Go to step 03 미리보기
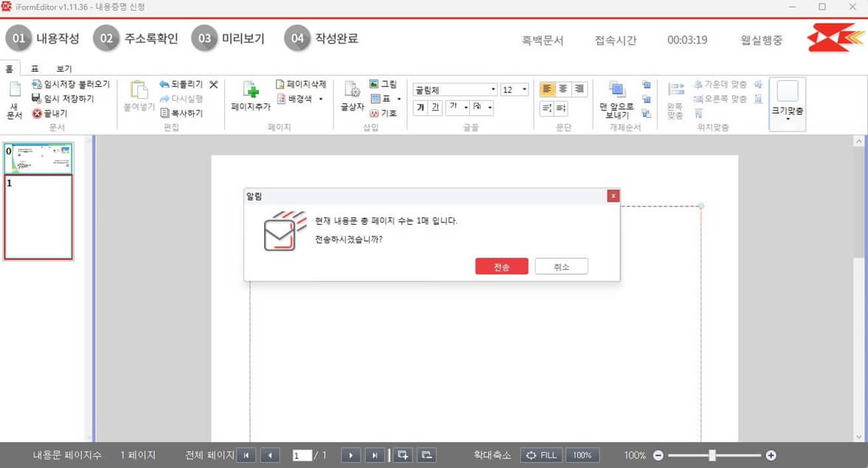Screen dimensions: 868x468 tap(228, 39)
